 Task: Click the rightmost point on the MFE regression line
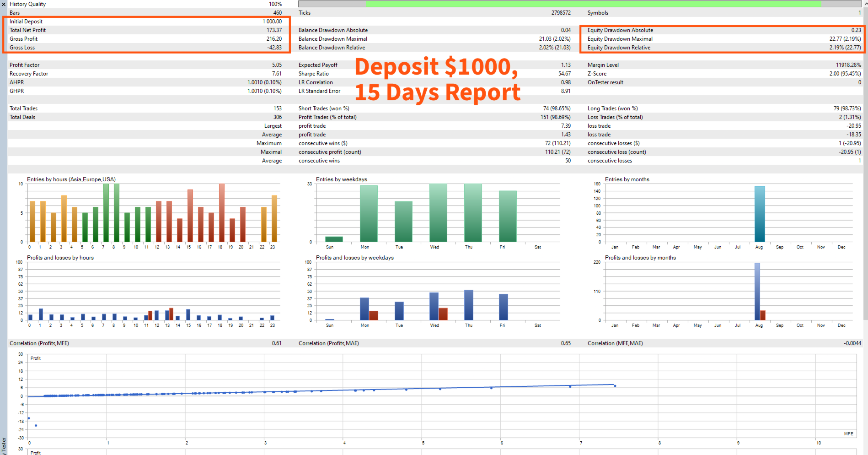(615, 386)
